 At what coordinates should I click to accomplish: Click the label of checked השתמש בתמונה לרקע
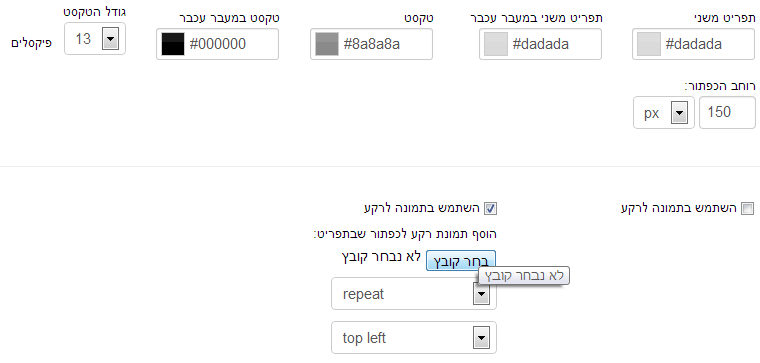[422, 208]
